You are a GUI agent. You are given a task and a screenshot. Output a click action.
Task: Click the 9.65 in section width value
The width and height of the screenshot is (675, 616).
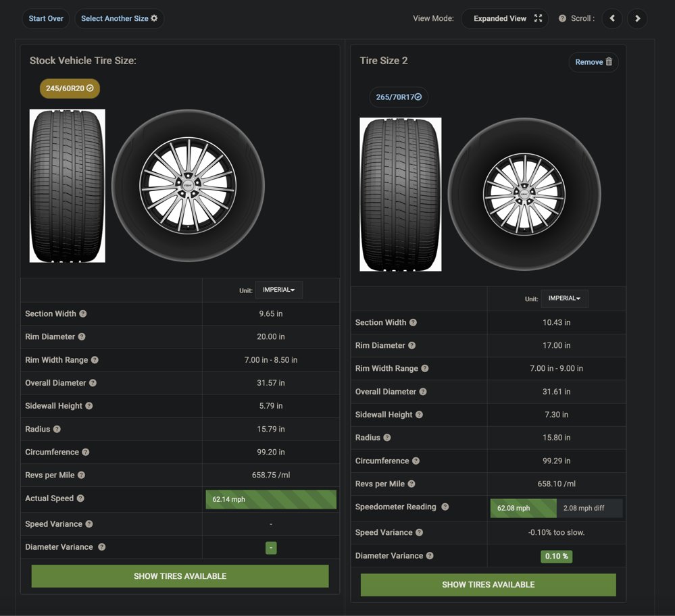coord(271,314)
